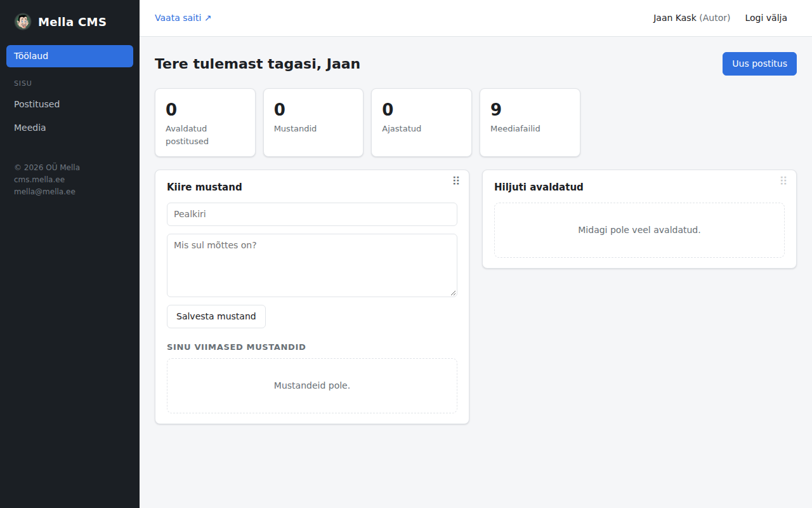This screenshot has height=508, width=812.
Task: Focus the Pealkiri title field
Action: point(312,214)
